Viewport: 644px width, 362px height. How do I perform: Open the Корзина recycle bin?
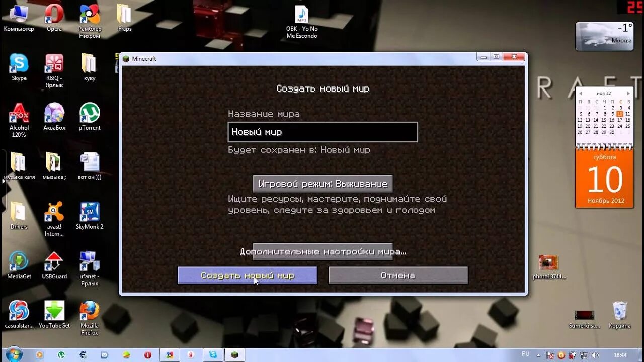click(x=620, y=315)
